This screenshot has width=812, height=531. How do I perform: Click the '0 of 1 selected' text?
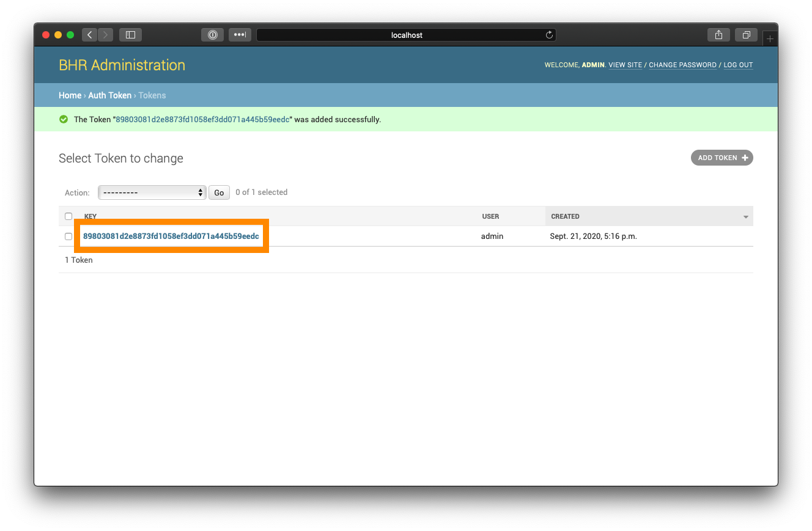[261, 192]
